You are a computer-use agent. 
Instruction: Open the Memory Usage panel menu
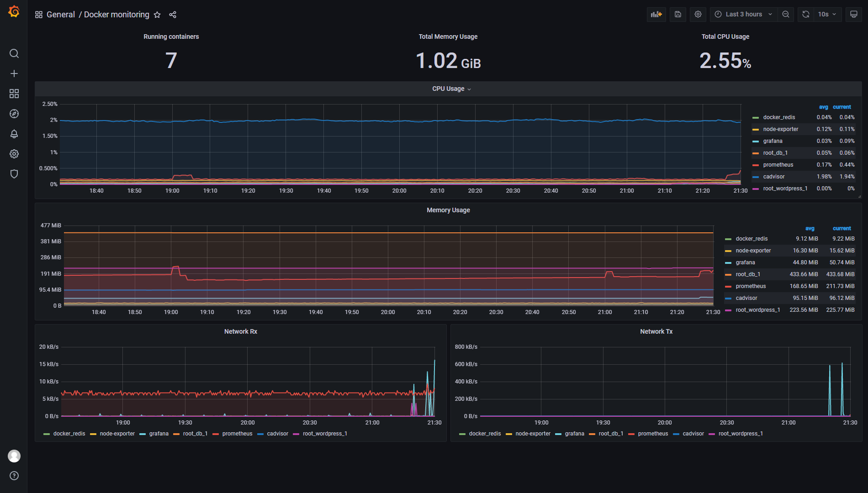[448, 210]
